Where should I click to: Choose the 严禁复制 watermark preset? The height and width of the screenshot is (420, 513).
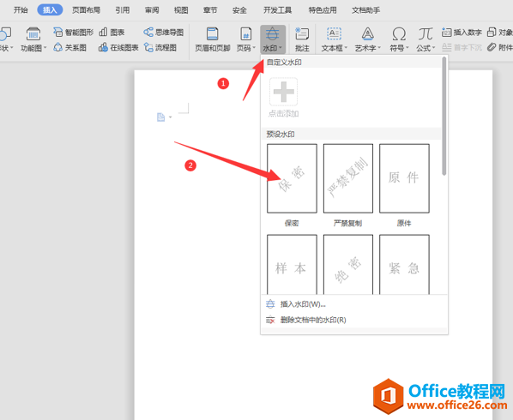[348, 178]
